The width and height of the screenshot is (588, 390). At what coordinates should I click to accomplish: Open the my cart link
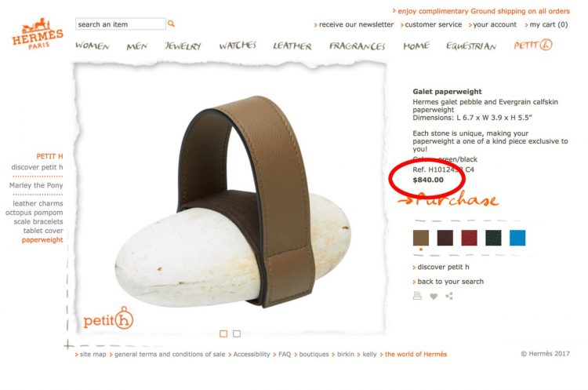pos(546,24)
